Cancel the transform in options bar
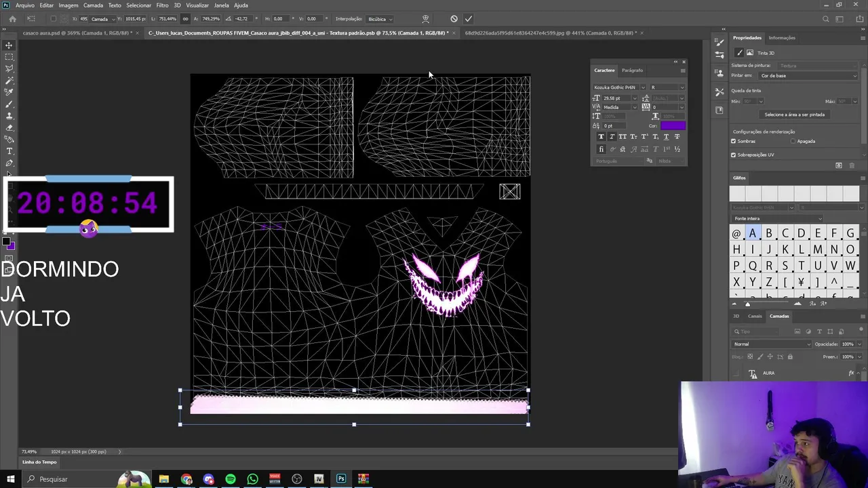Image resolution: width=868 pixels, height=488 pixels. [454, 19]
